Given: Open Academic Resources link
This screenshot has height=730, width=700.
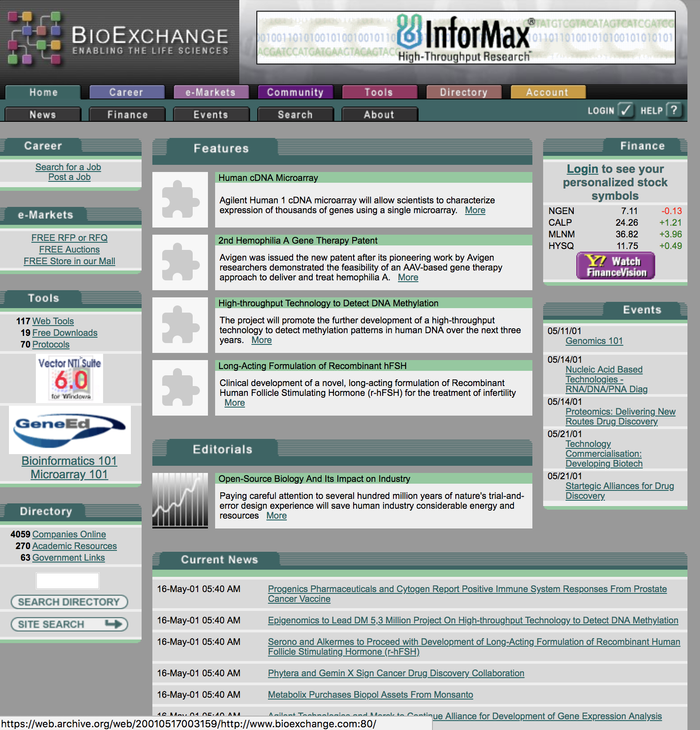Looking at the screenshot, I should click(x=74, y=546).
